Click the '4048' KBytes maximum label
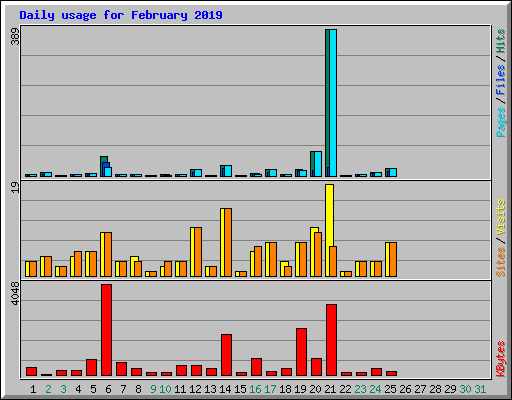Image resolution: width=512 pixels, height=400 pixels. pos(15,293)
